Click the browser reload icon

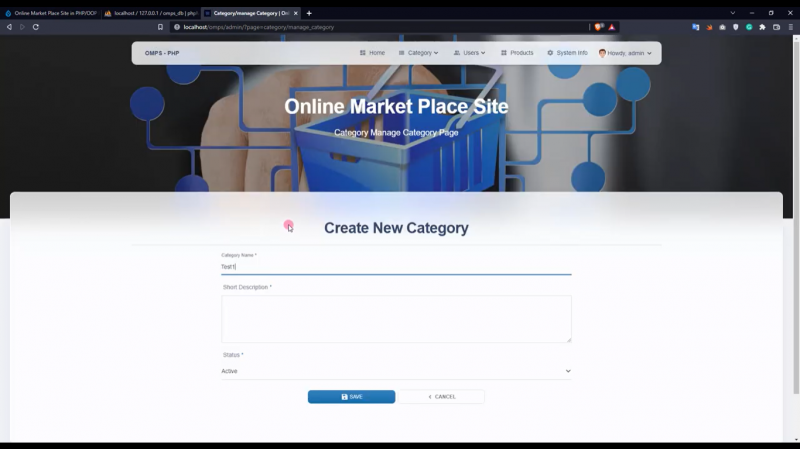pos(36,27)
